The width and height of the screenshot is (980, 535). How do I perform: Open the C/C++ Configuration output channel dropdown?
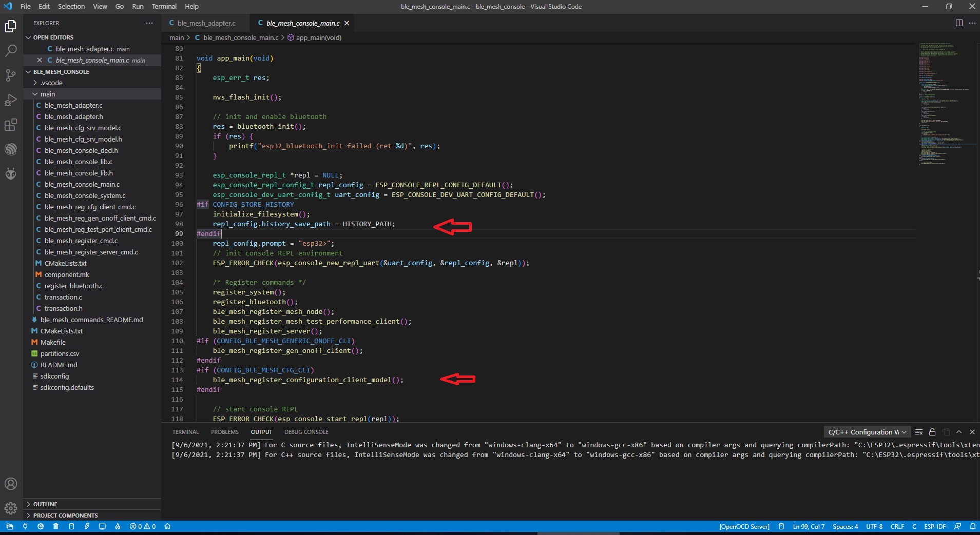pos(867,432)
